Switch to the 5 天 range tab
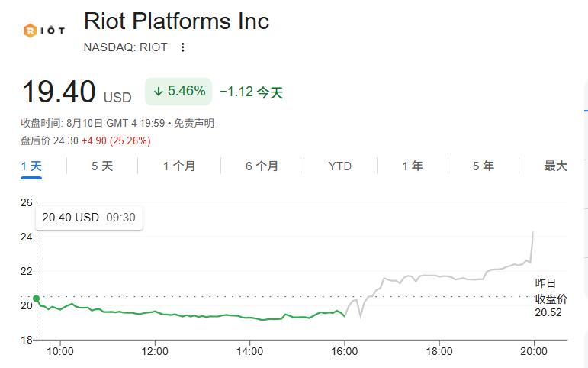 (102, 166)
